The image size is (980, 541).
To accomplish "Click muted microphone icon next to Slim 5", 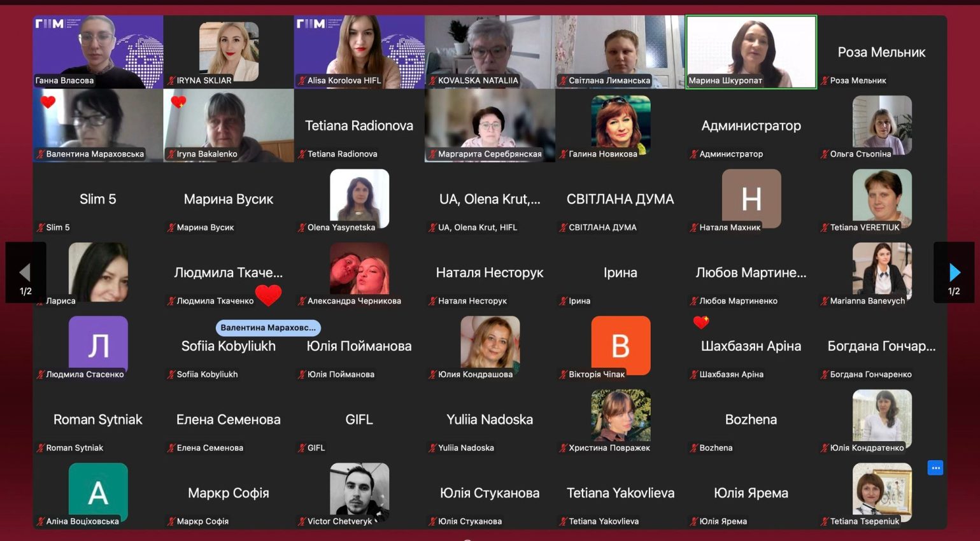I will tap(41, 228).
